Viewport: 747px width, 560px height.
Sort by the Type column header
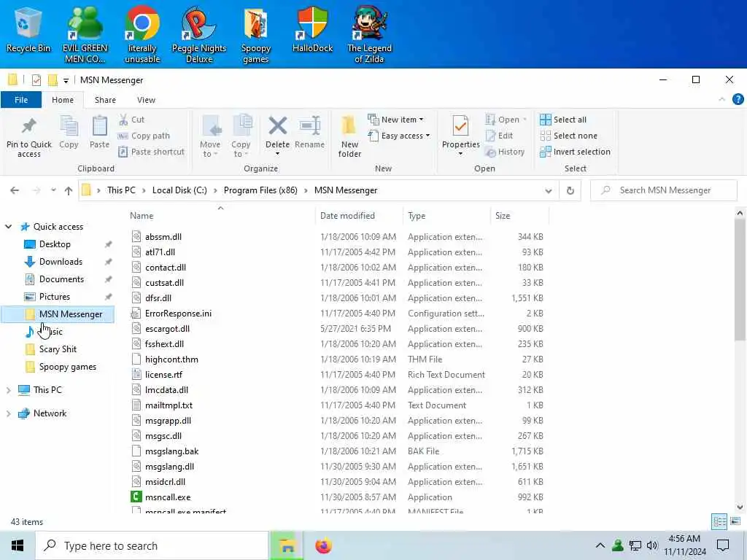coord(446,216)
